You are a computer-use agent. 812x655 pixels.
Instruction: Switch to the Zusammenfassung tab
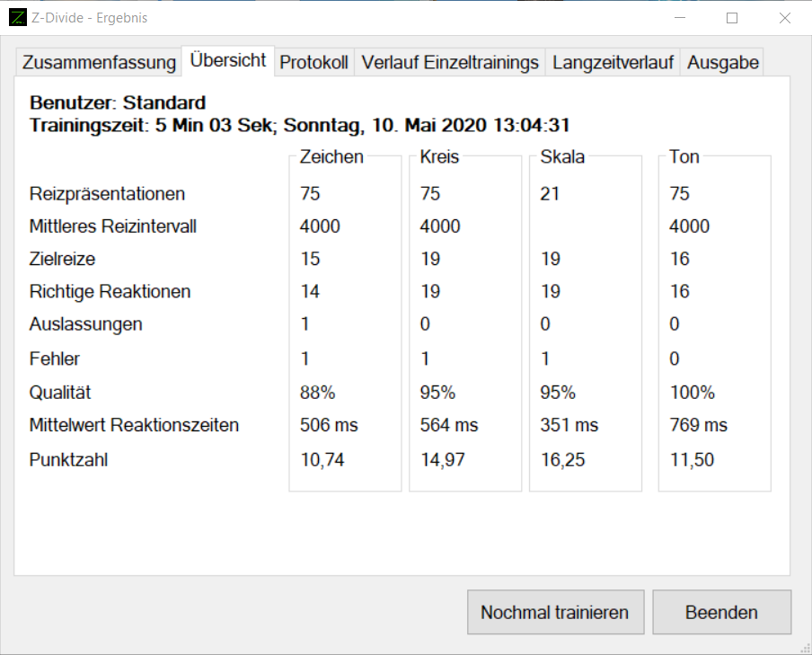(99, 62)
